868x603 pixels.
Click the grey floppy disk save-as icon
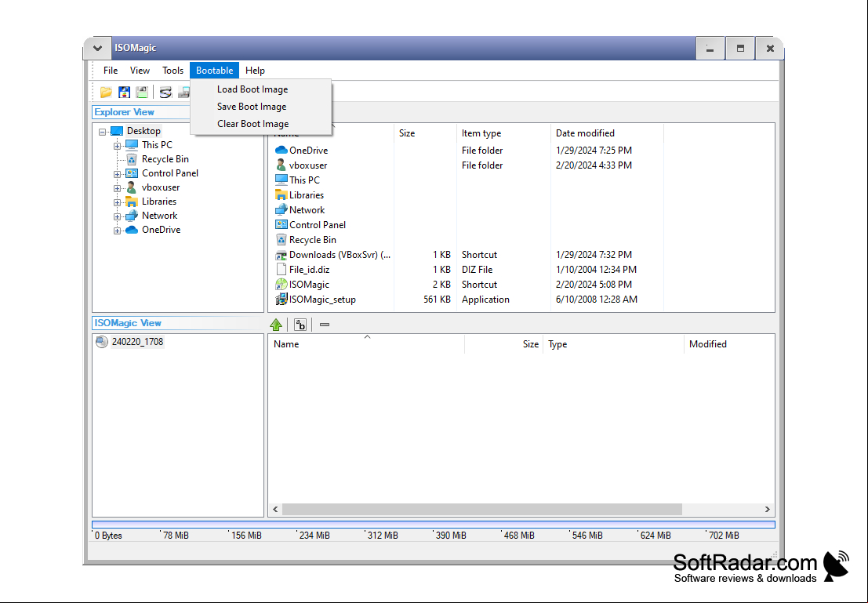click(x=142, y=93)
